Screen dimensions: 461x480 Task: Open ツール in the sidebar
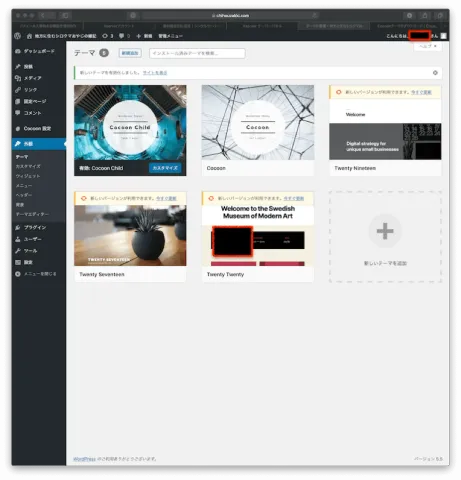click(x=39, y=251)
